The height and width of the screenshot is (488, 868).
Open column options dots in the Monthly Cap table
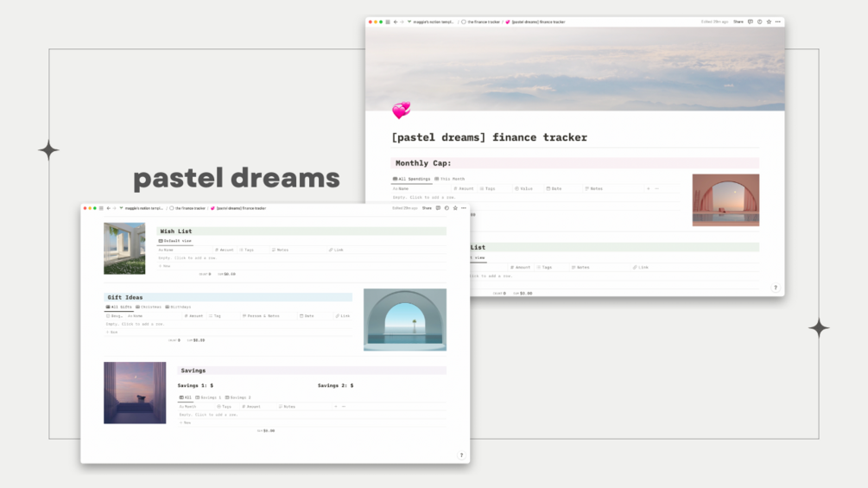pyautogui.click(x=657, y=188)
